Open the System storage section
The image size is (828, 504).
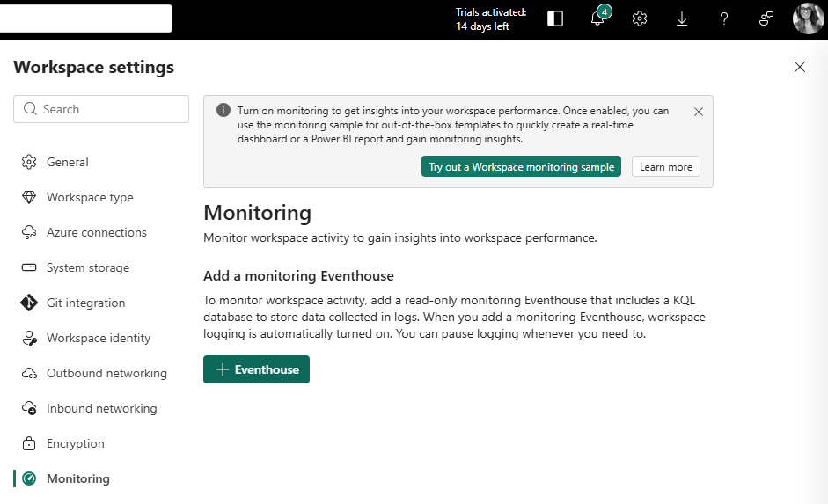tap(87, 267)
